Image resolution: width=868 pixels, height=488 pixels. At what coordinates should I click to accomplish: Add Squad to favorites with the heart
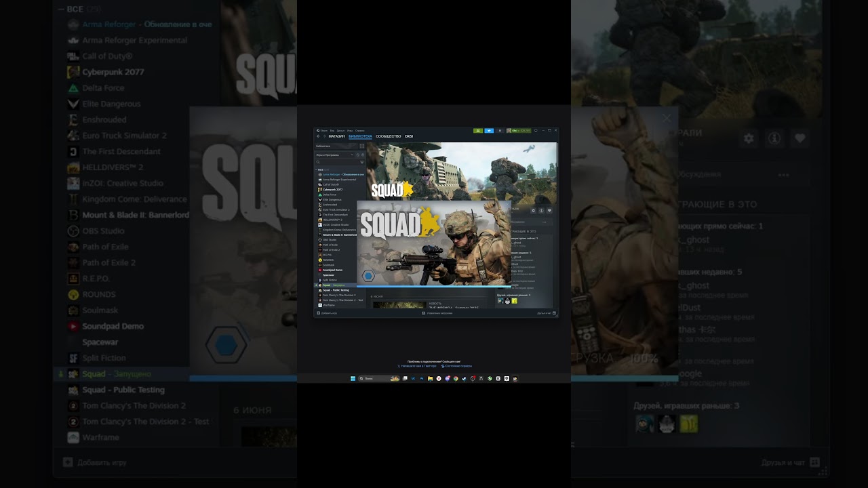(x=549, y=211)
